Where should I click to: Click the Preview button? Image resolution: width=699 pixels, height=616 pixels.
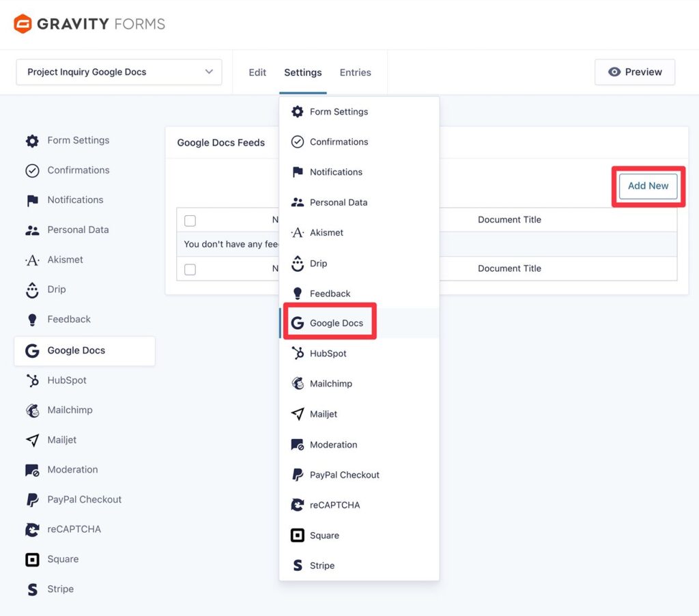[635, 72]
